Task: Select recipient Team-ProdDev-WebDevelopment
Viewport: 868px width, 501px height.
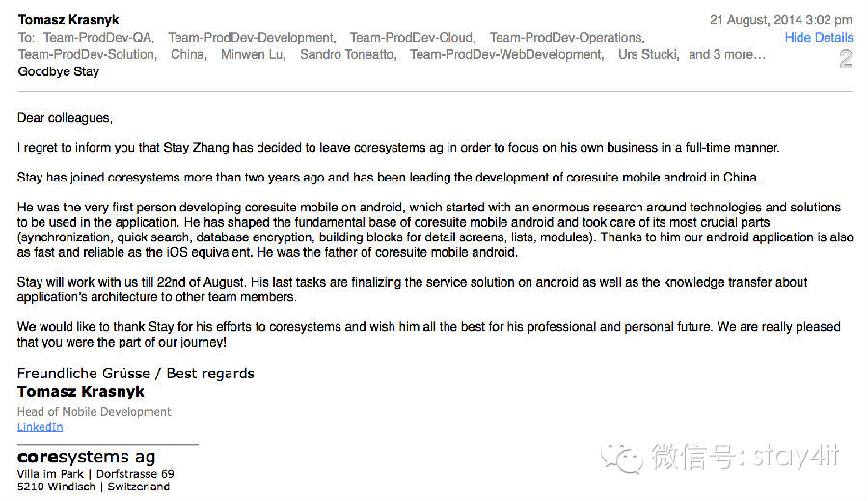Action: click(x=506, y=54)
